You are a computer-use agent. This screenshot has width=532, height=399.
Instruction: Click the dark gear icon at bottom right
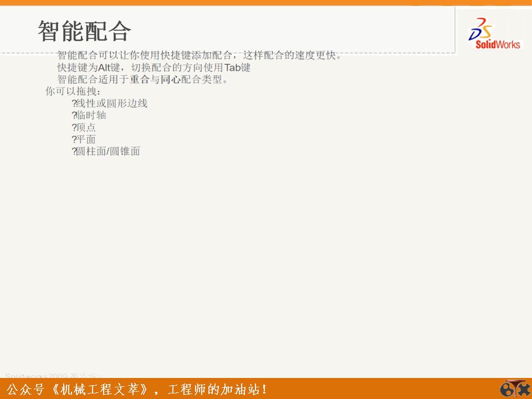(x=506, y=390)
